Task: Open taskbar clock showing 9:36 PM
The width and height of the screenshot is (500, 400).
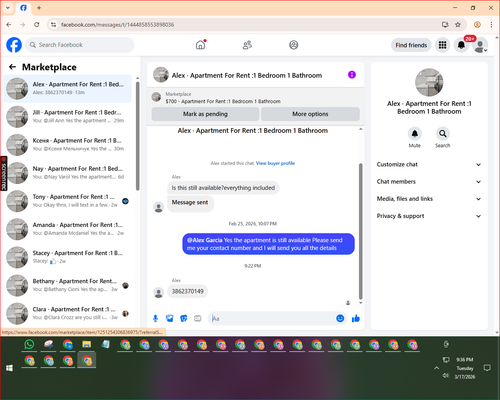Action: [x=465, y=368]
